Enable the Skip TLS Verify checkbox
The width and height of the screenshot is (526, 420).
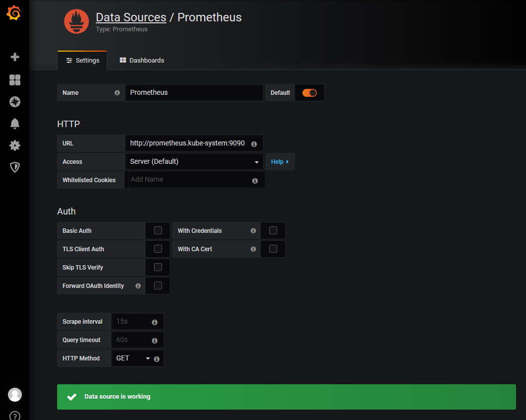pyautogui.click(x=157, y=267)
